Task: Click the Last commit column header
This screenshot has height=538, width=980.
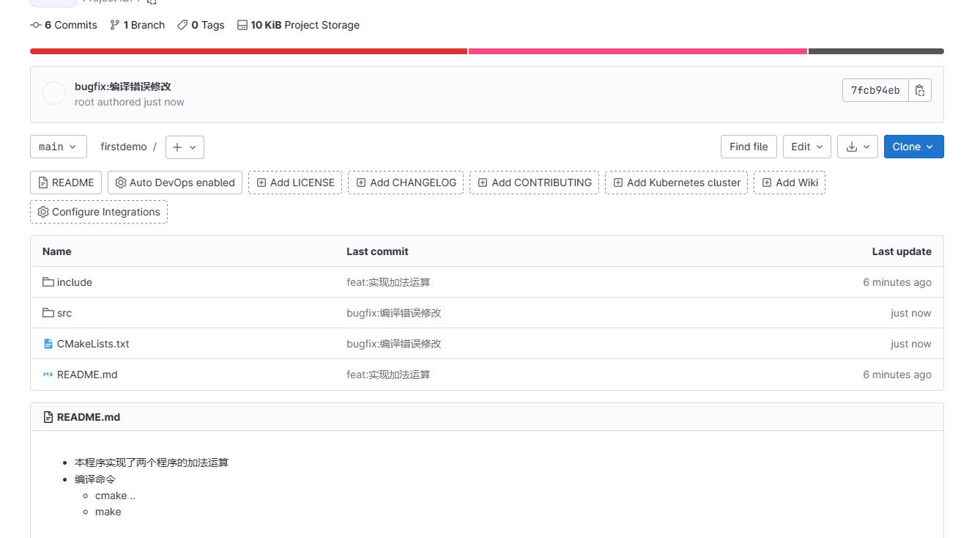Action: click(377, 251)
